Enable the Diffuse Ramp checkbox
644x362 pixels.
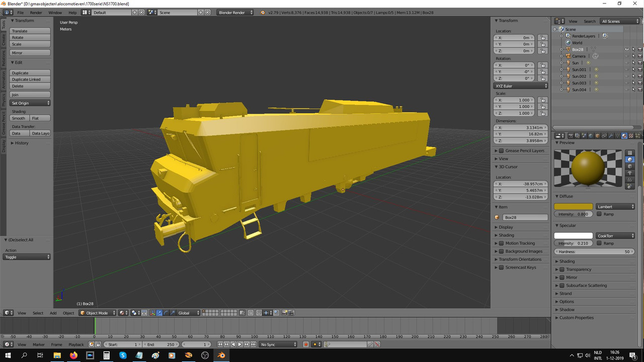pyautogui.click(x=599, y=214)
